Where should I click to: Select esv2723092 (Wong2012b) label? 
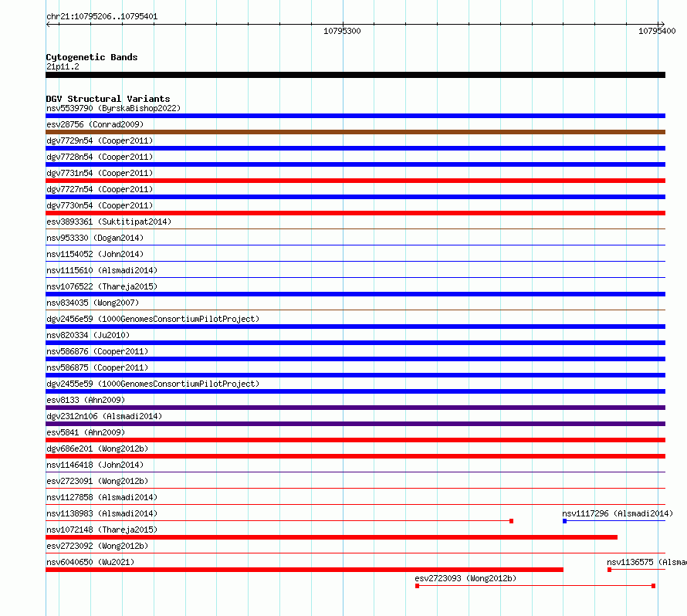97,546
